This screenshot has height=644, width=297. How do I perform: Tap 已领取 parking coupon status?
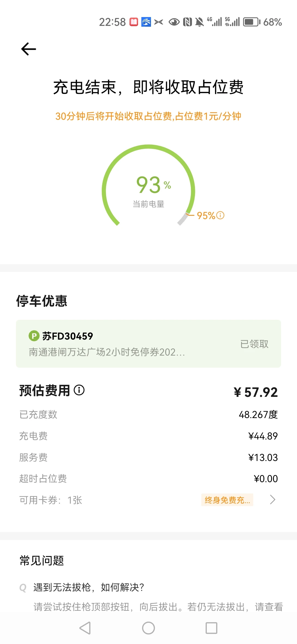[x=254, y=344]
